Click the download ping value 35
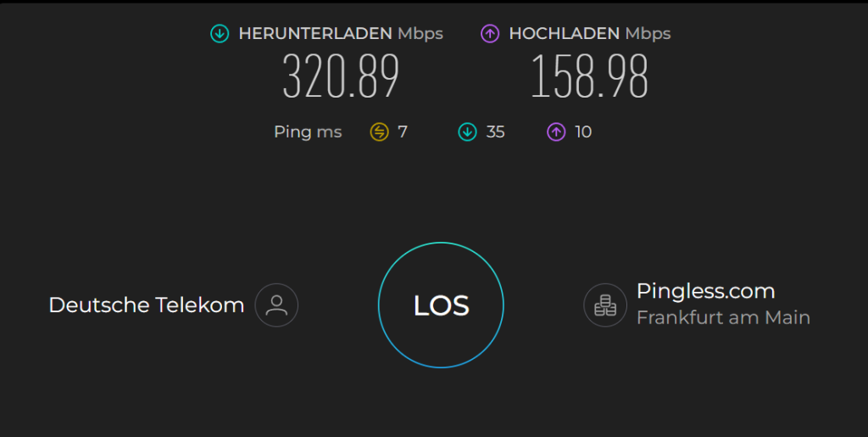The height and width of the screenshot is (437, 868). click(x=495, y=132)
